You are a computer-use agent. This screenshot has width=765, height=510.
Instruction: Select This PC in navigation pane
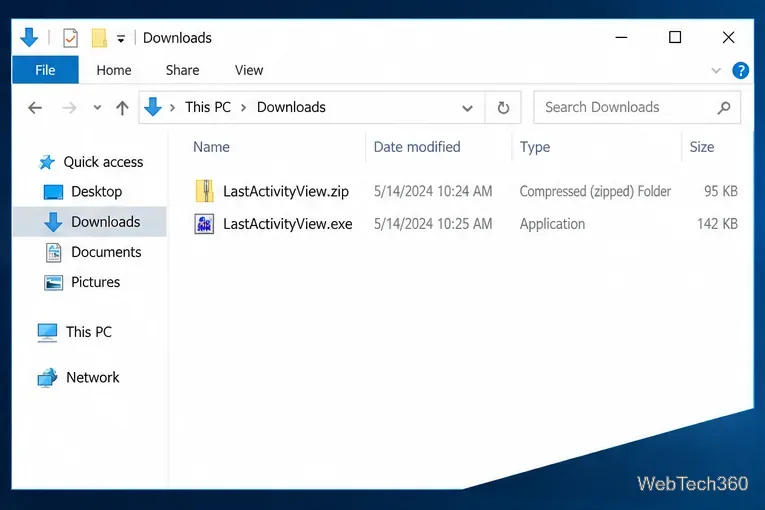click(89, 332)
